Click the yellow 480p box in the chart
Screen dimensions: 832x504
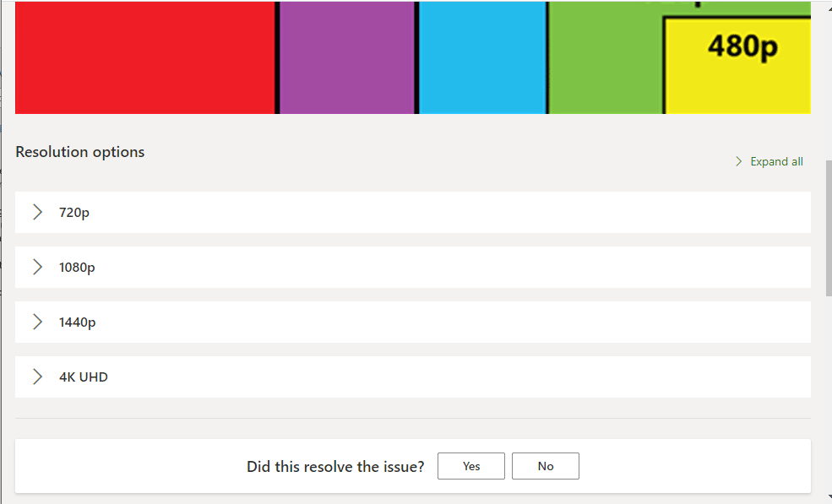point(737,66)
